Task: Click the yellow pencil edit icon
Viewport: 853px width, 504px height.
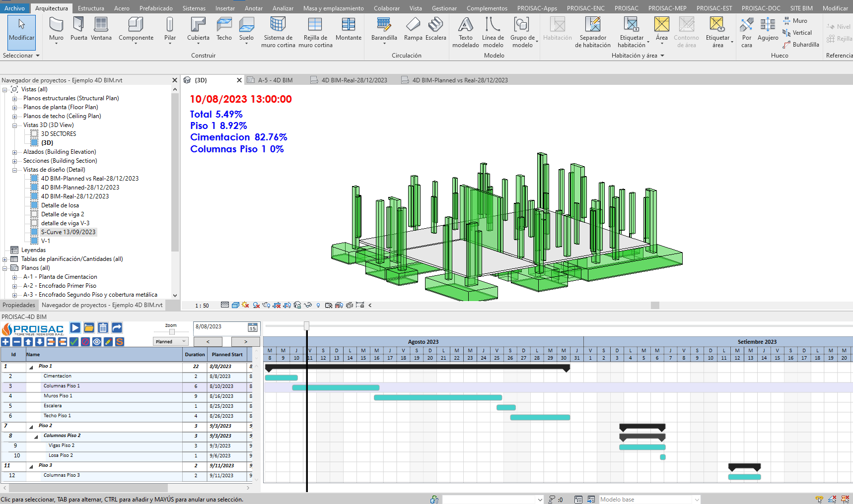Action: click(108, 342)
